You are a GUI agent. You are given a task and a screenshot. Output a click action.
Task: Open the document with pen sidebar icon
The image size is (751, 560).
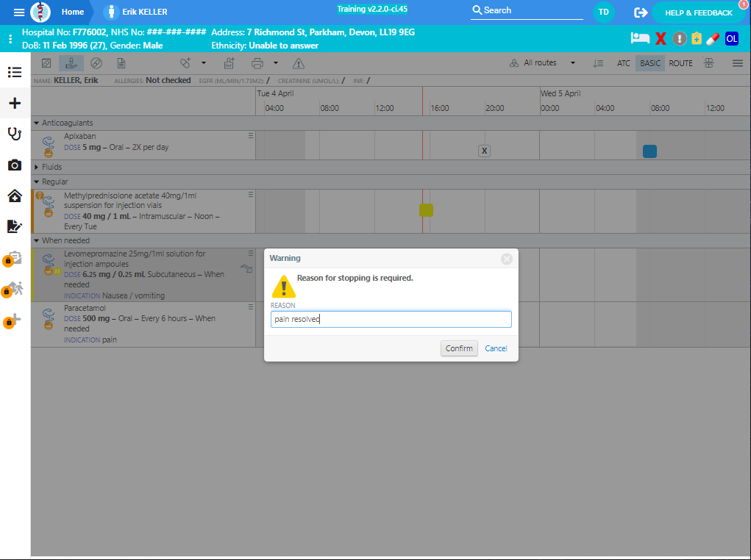click(x=15, y=226)
